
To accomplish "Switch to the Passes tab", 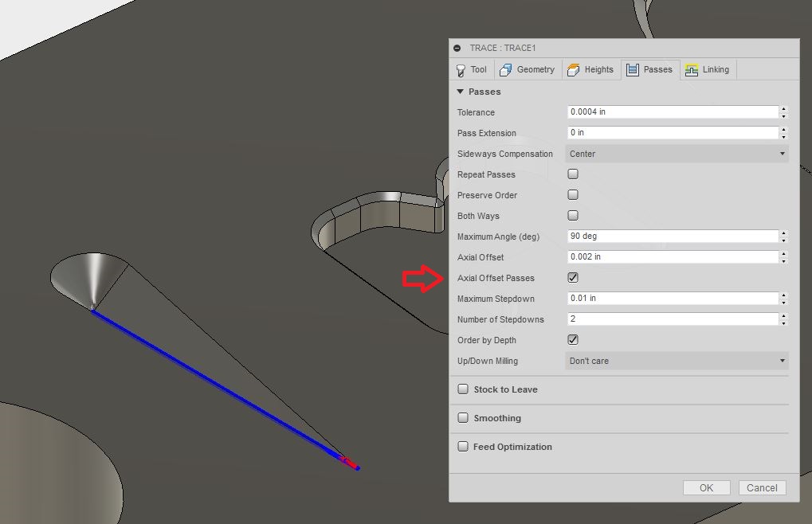I will click(650, 69).
